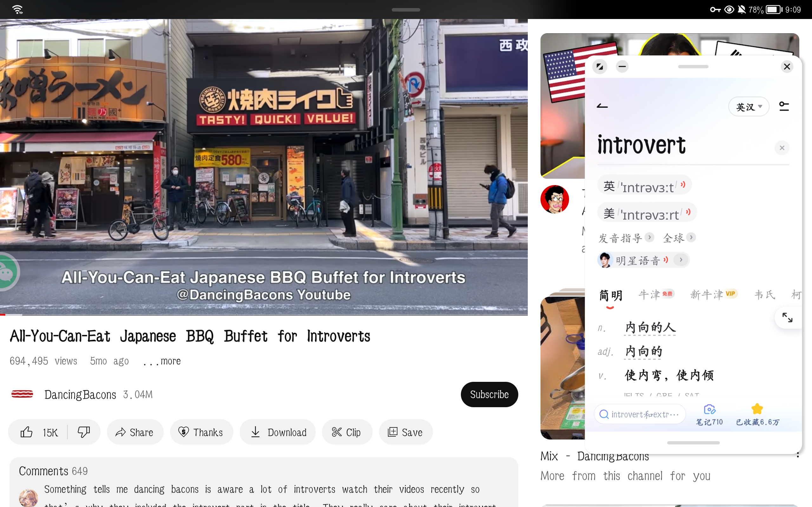Subscribe to DancingBacons channel
812x507 pixels.
tap(489, 394)
